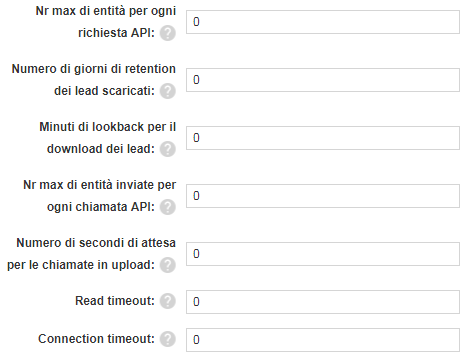Screen dimensions: 468x361
Task: Open help icon next to lead retention days
Action: pyautogui.click(x=167, y=91)
